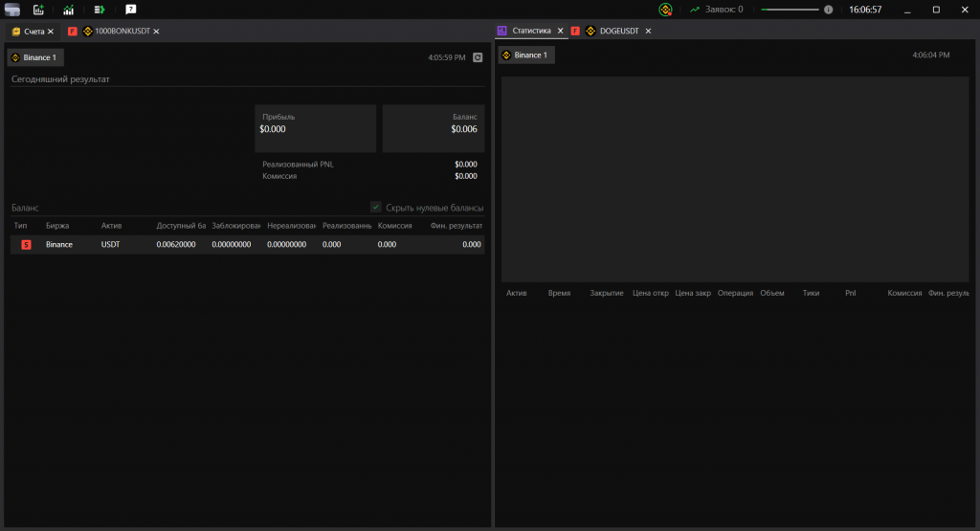Select Binance 1 account in the left panel

(35, 57)
